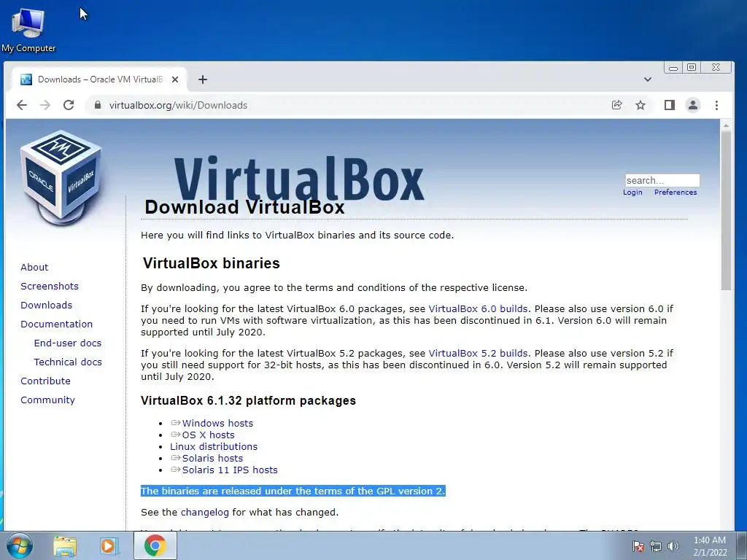Bookmark this tab with the star
This screenshot has width=747, height=560.
[x=640, y=105]
